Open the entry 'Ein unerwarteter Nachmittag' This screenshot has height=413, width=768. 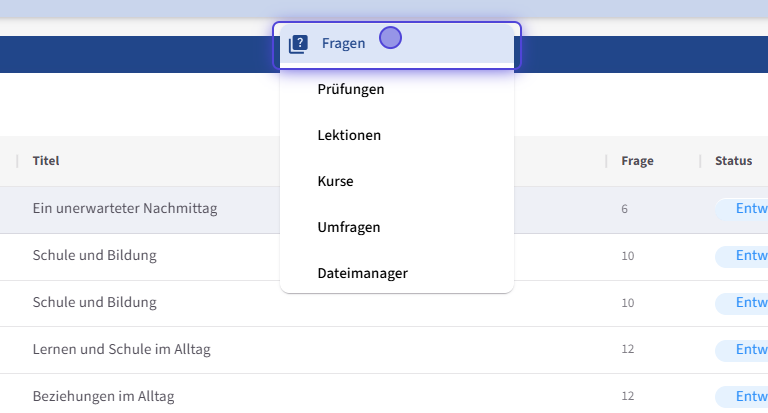(x=125, y=209)
